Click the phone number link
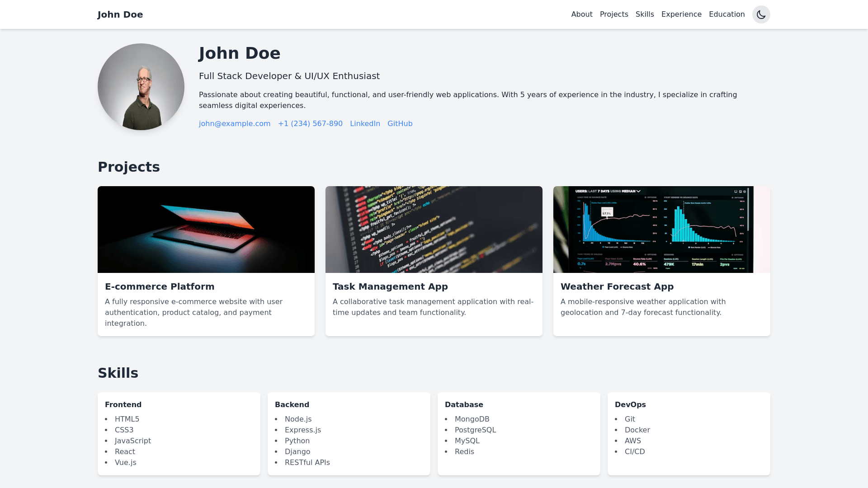Viewport: 868px width, 488px height. [310, 123]
